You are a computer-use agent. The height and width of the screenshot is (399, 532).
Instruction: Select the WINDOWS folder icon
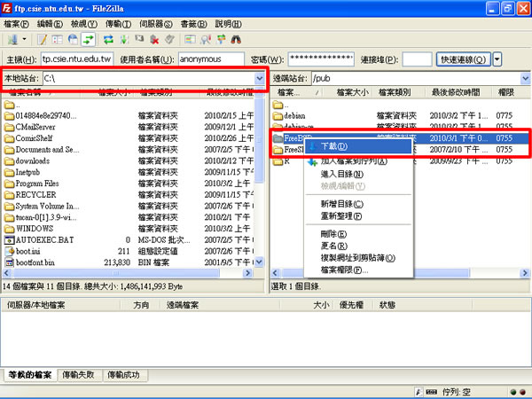[9, 229]
